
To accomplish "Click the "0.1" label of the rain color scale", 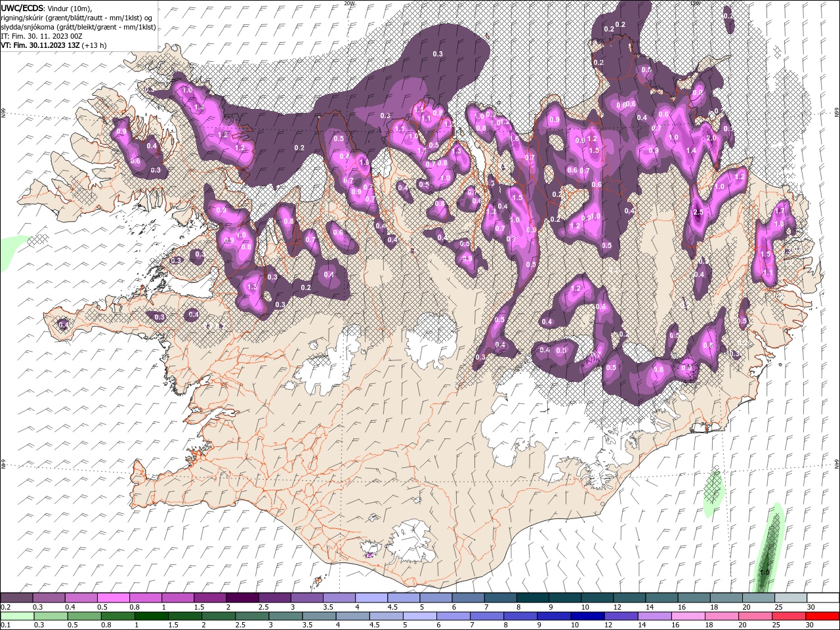I will point(5,625).
